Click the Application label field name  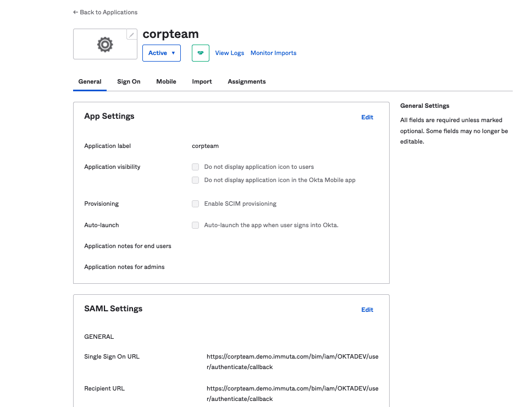coord(107,146)
